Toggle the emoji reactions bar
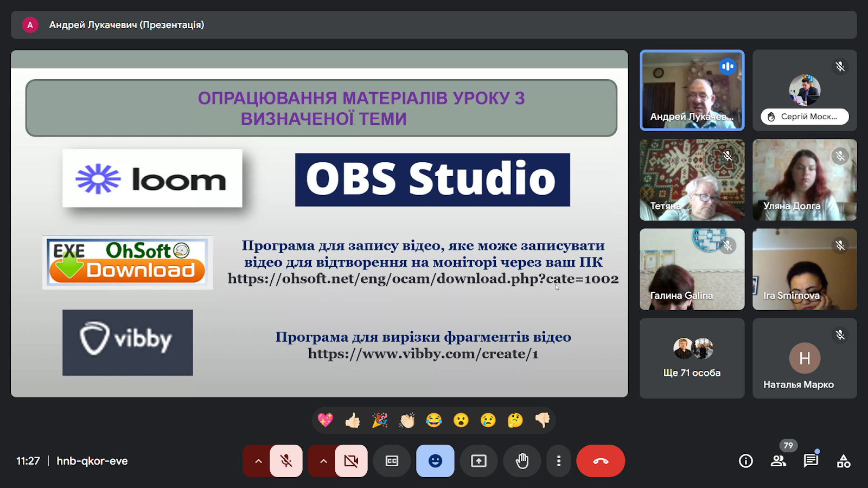 point(435,461)
